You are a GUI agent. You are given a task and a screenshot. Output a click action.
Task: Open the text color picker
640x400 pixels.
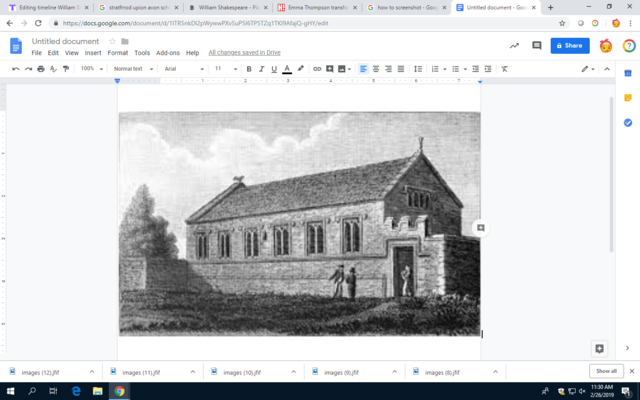coord(287,69)
